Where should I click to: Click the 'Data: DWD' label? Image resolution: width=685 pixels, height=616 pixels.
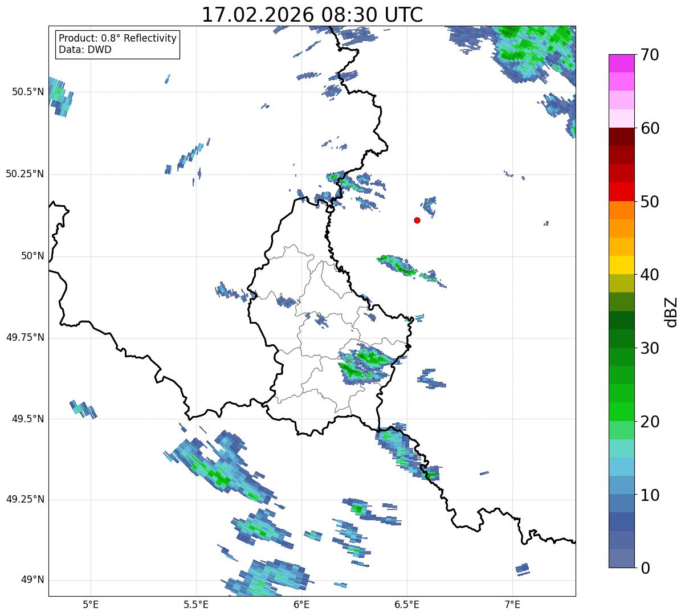coord(85,50)
